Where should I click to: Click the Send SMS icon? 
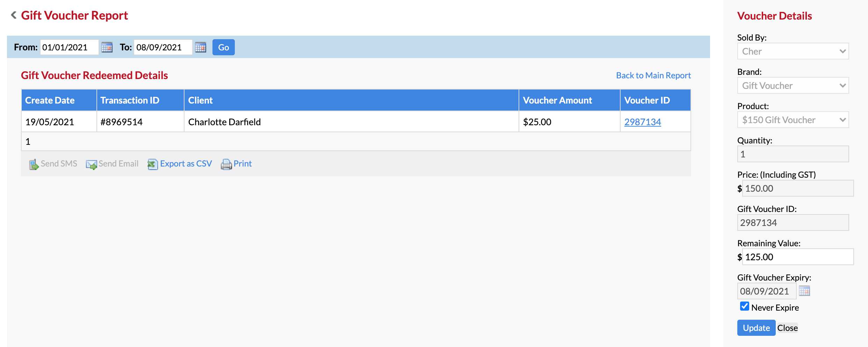pyautogui.click(x=34, y=164)
